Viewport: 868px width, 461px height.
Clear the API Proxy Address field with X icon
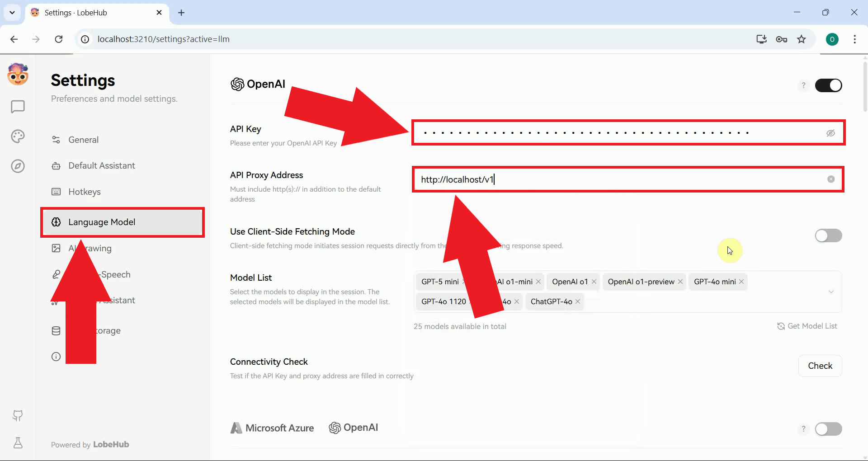click(x=831, y=179)
